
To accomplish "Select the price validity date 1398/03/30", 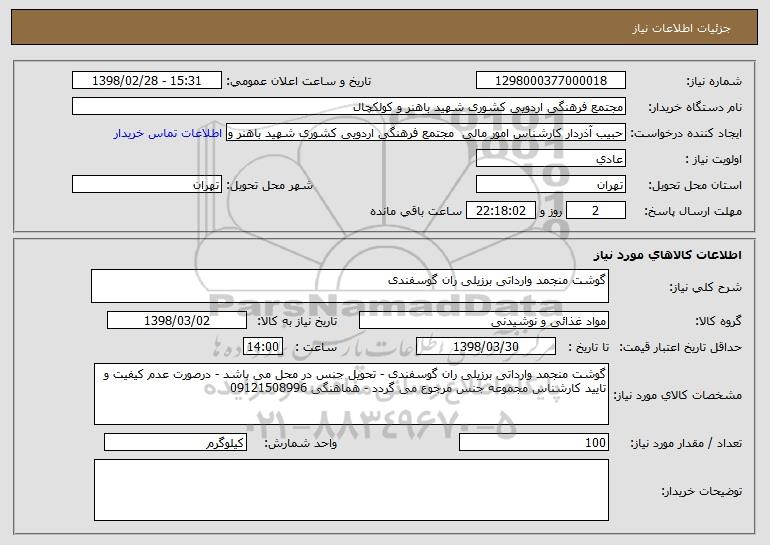I will click(486, 347).
